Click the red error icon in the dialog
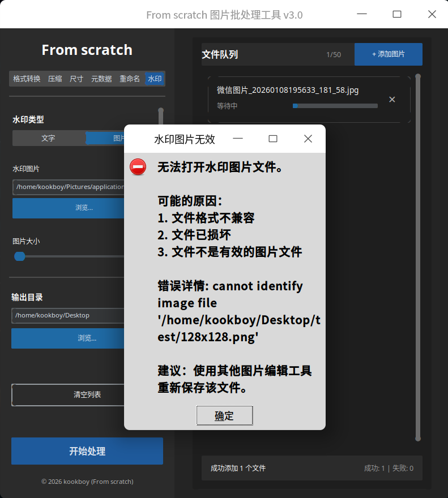This screenshot has height=498, width=448. (138, 167)
